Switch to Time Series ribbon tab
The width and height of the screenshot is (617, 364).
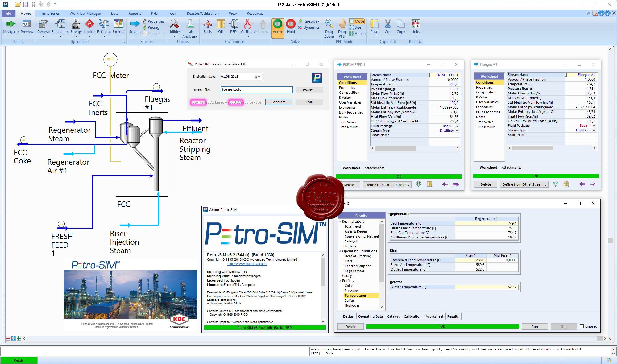click(50, 13)
